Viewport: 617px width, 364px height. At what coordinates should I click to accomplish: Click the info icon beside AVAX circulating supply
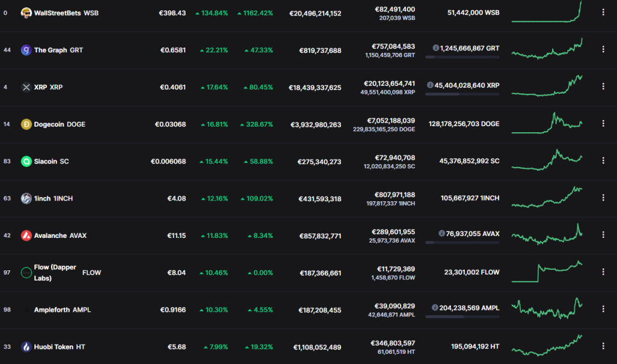pos(441,234)
